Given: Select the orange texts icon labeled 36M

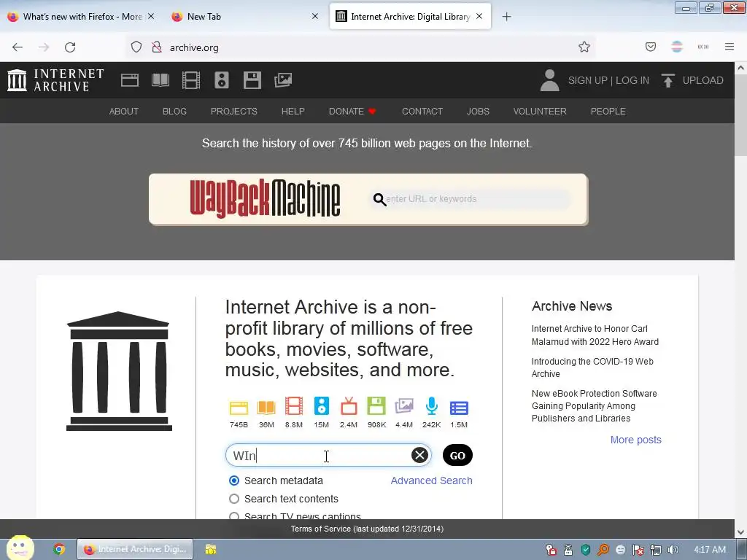Looking at the screenshot, I should [266, 408].
